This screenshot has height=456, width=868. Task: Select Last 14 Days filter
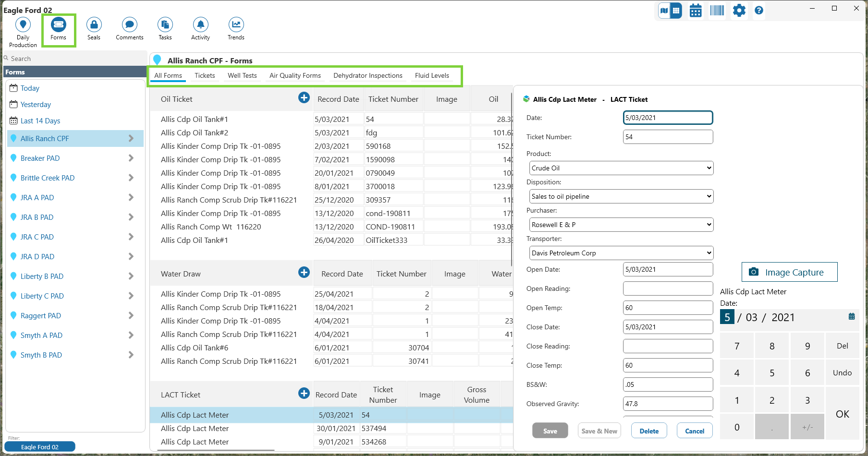point(40,121)
